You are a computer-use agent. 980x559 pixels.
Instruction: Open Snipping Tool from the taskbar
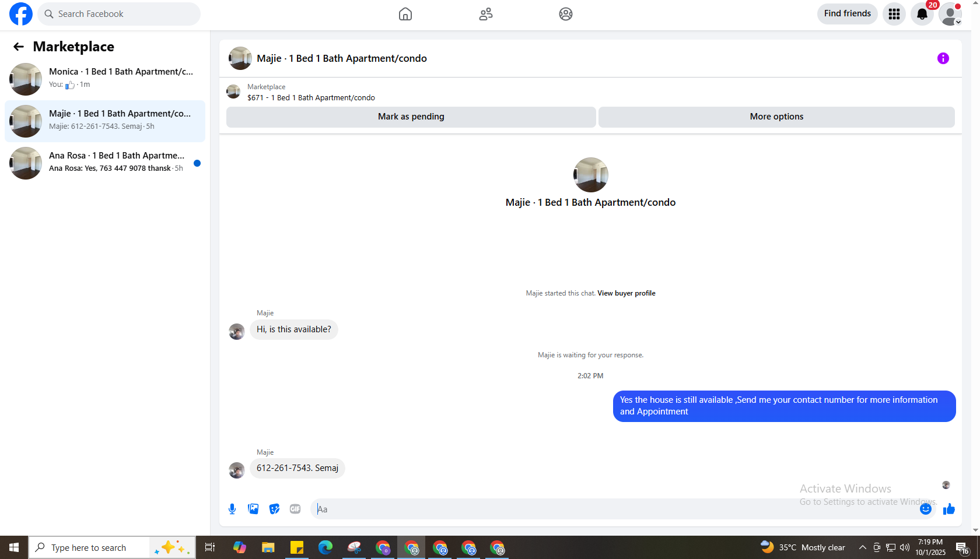(x=354, y=547)
